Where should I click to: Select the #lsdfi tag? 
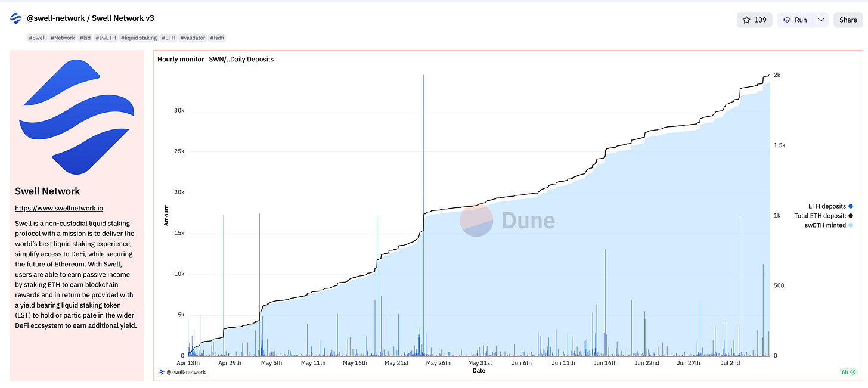[x=218, y=38]
